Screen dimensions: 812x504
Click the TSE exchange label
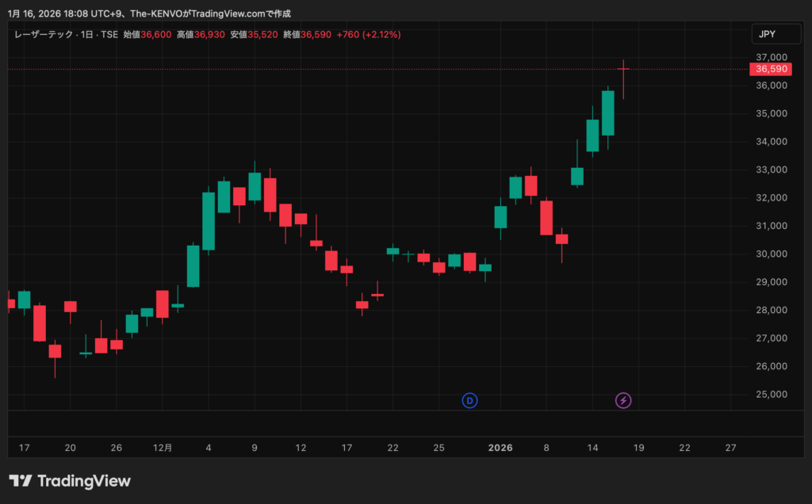(109, 35)
